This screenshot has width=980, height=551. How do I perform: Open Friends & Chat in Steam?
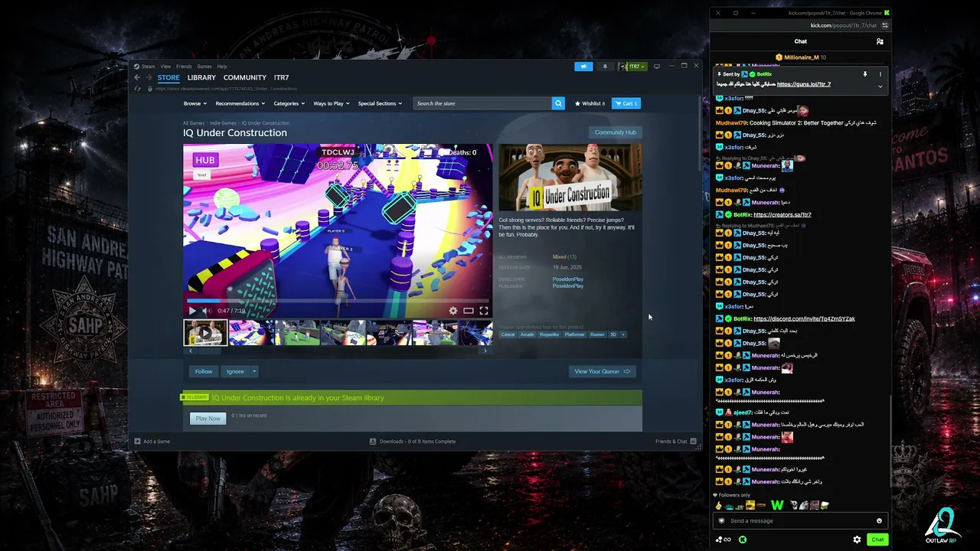click(675, 442)
